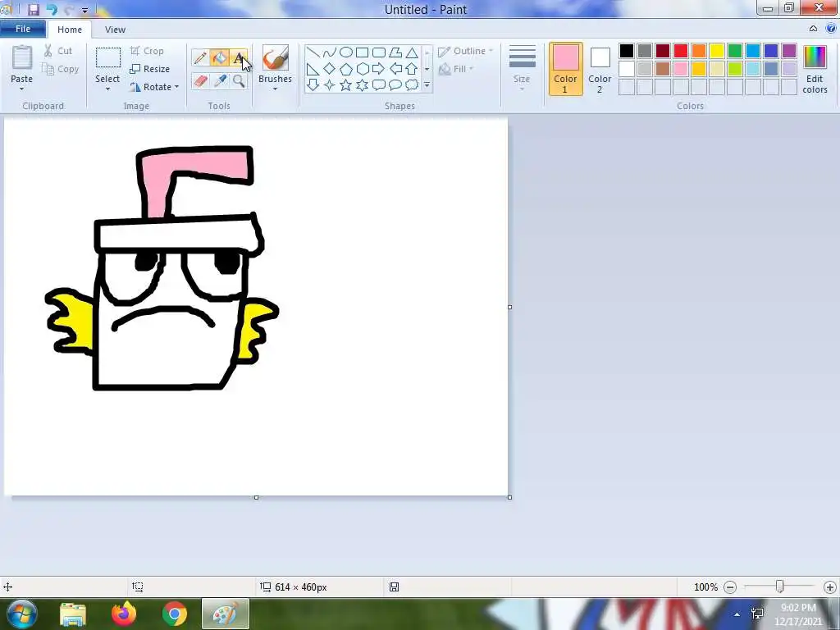
Task: Click the canvas corner resize handle
Action: tap(509, 498)
